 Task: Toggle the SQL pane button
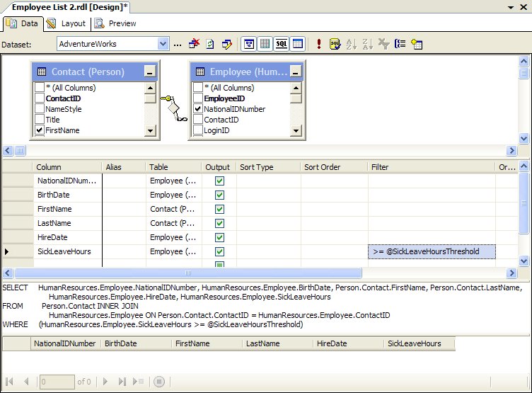pyautogui.click(x=282, y=44)
